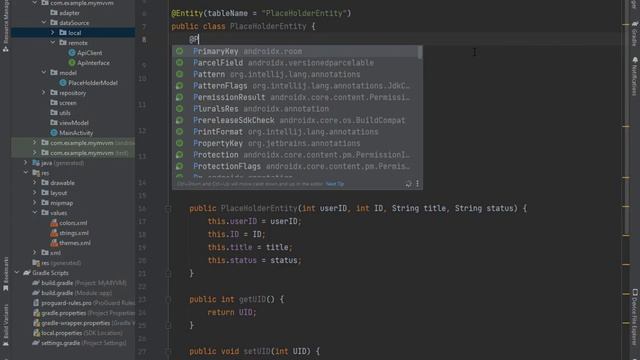Open settings.gradle file

tap(79, 343)
